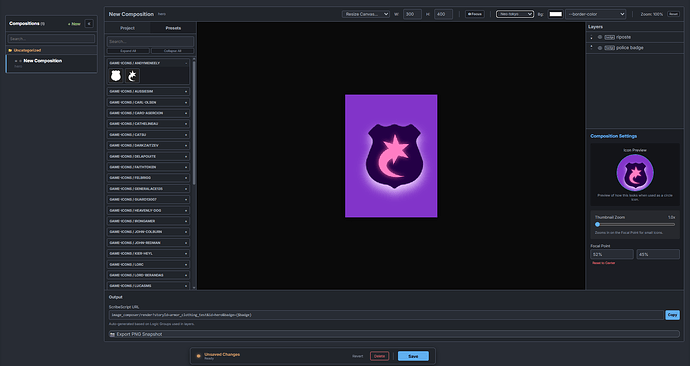Expand the GAME-ICONS / LORD-BERANDAS group
This screenshot has height=366, width=690.
tap(148, 275)
